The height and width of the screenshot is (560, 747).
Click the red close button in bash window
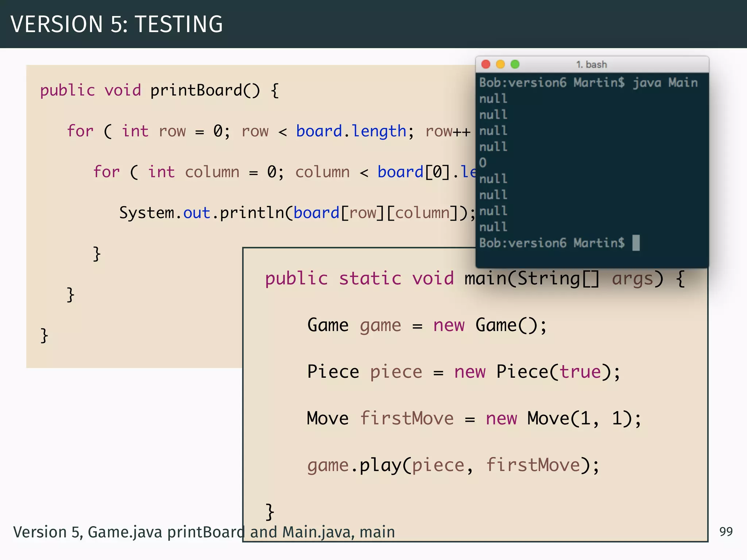click(485, 65)
